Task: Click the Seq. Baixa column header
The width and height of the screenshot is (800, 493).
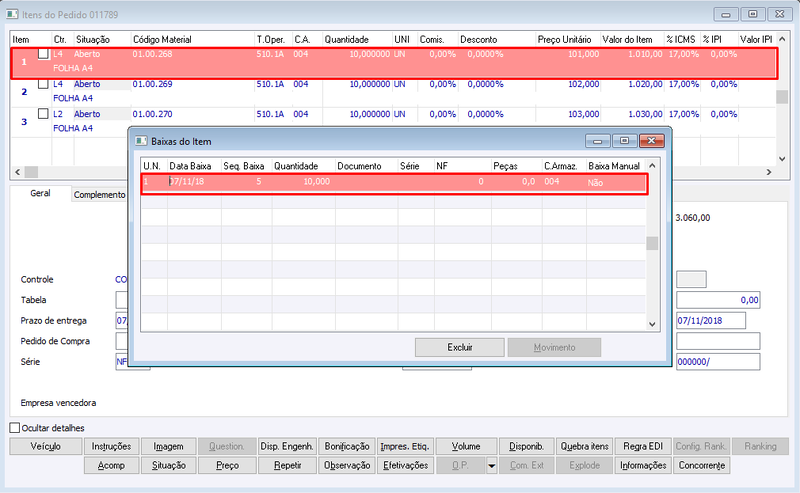Action: (x=246, y=166)
